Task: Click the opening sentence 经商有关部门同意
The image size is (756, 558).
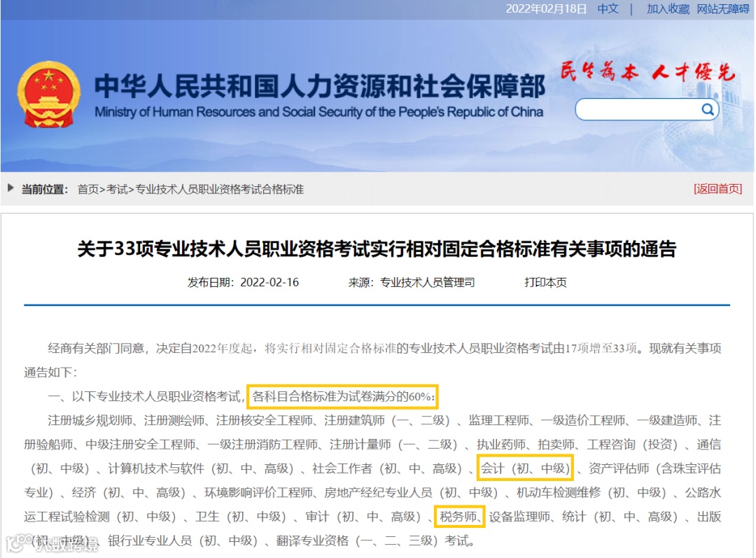Action: point(95,348)
